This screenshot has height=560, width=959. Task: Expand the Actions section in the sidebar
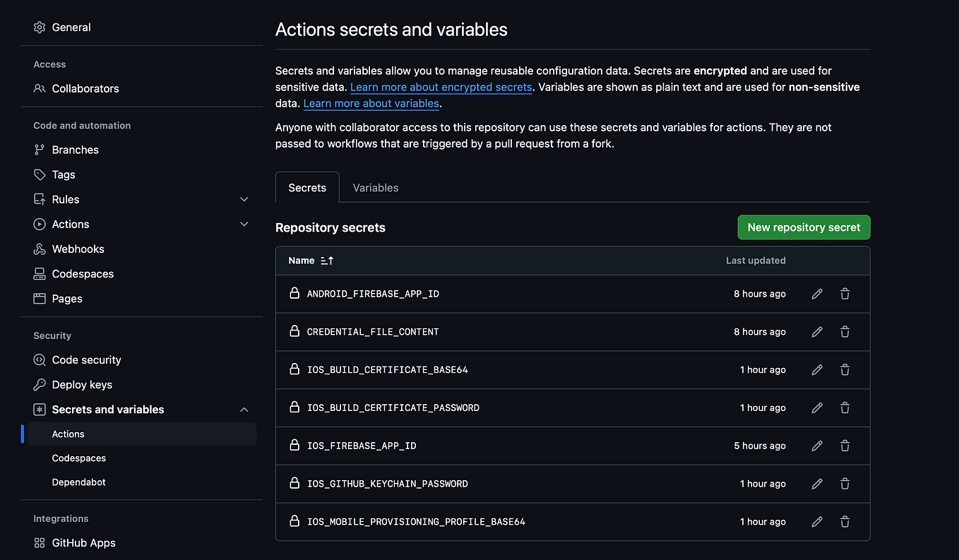pos(244,224)
